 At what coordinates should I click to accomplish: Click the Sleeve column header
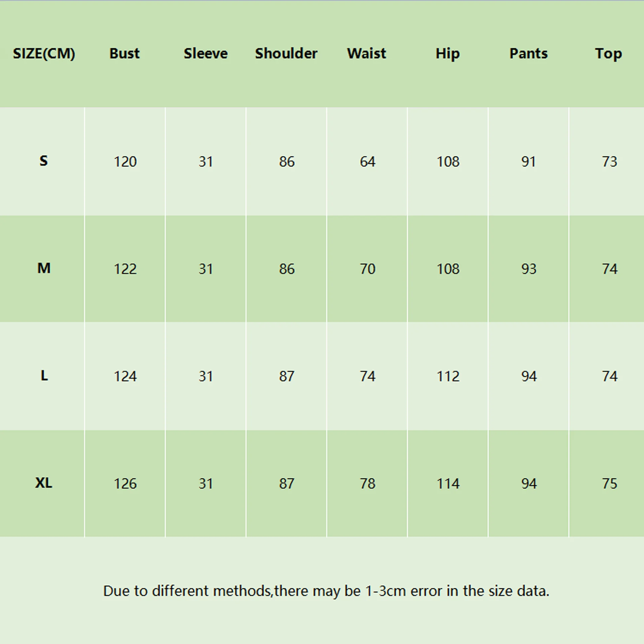tap(206, 54)
